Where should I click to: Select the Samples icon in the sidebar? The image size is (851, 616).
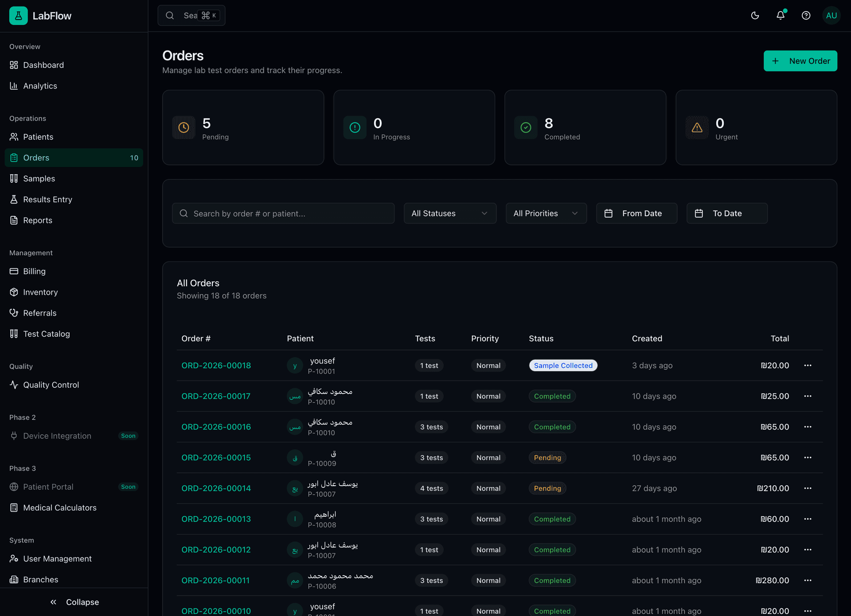(x=14, y=178)
